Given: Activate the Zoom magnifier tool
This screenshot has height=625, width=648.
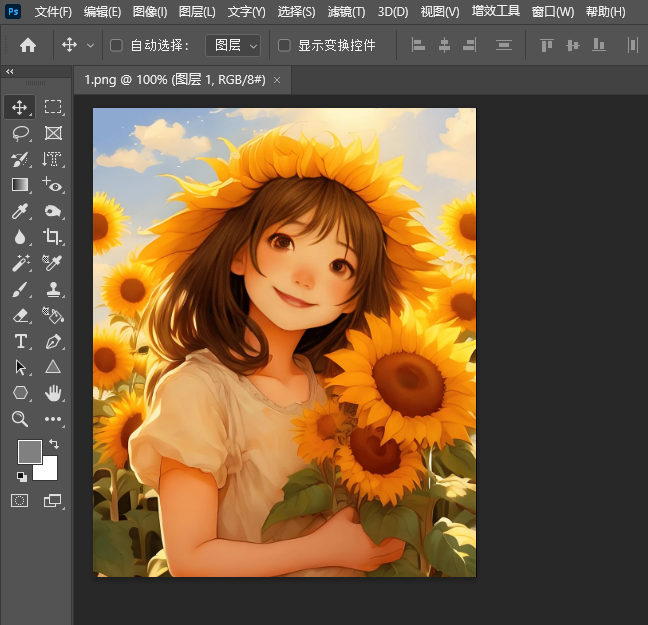Looking at the screenshot, I should pyautogui.click(x=20, y=419).
